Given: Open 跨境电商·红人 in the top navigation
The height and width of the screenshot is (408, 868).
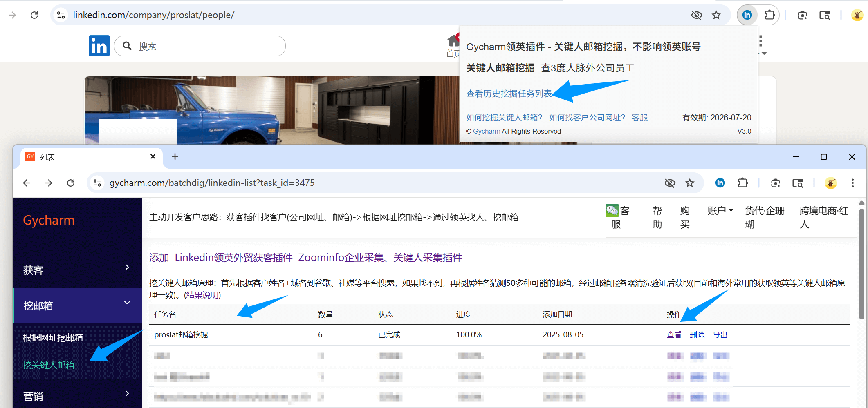Looking at the screenshot, I should pyautogui.click(x=823, y=217).
